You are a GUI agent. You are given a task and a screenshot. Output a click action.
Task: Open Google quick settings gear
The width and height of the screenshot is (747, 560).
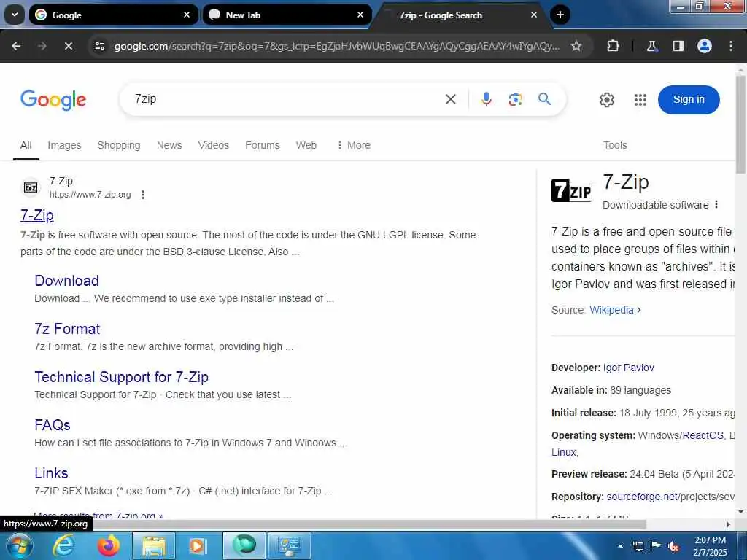click(x=606, y=100)
